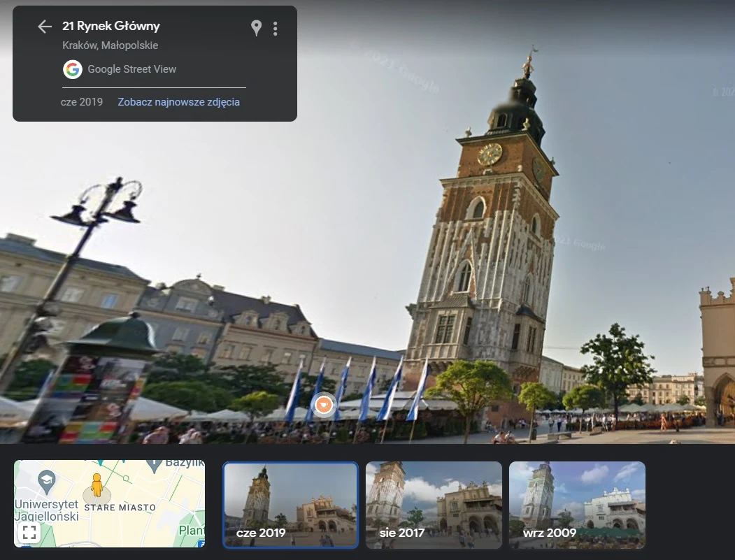Click the orange capture marker in the panorama
The image size is (735, 560).
click(x=322, y=405)
